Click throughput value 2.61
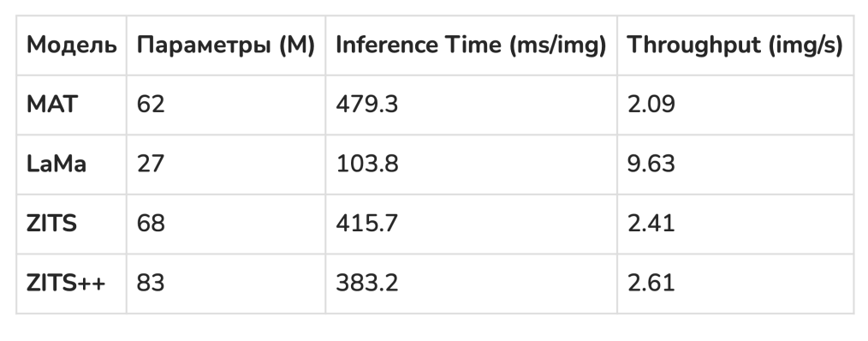This screenshot has width=868, height=341. click(651, 283)
